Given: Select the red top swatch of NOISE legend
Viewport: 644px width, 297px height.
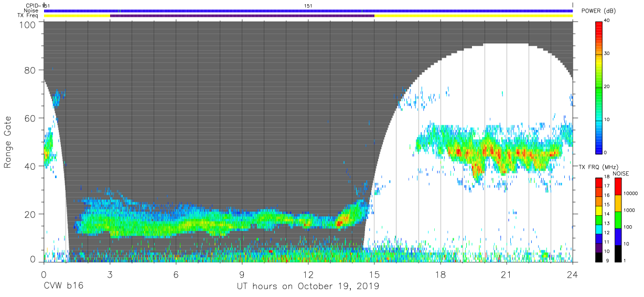Looking at the screenshot, I should coord(618,186).
